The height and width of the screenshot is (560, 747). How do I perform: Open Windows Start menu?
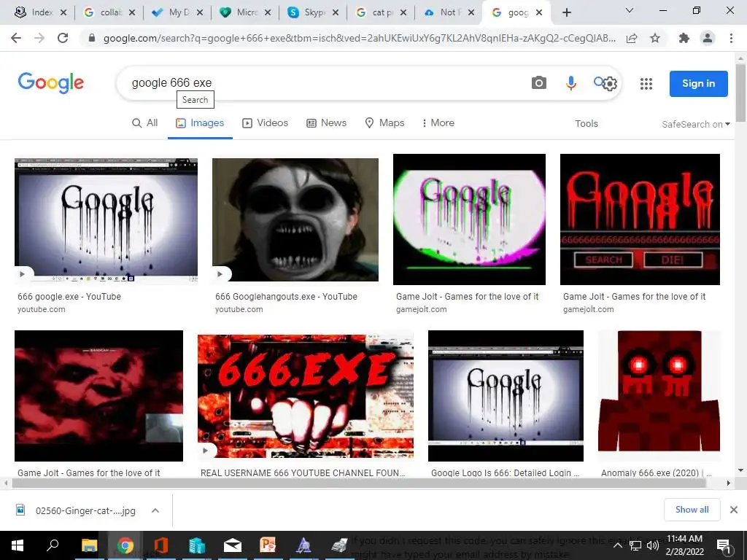click(x=18, y=545)
